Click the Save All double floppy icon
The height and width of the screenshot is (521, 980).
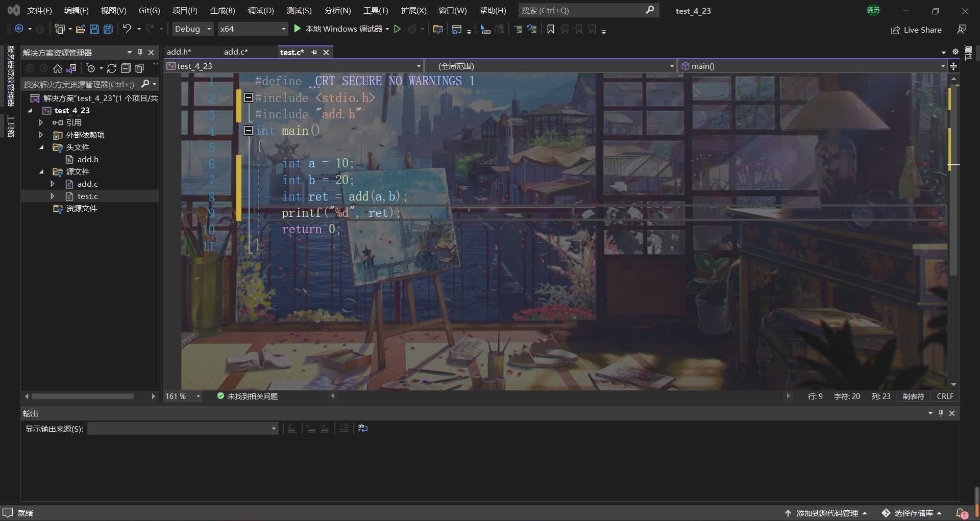click(x=108, y=29)
